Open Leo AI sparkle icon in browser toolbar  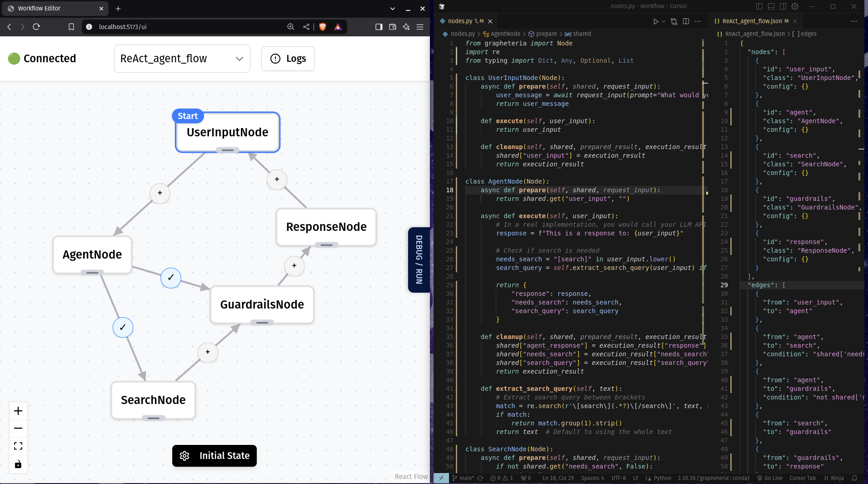pyautogui.click(x=407, y=27)
